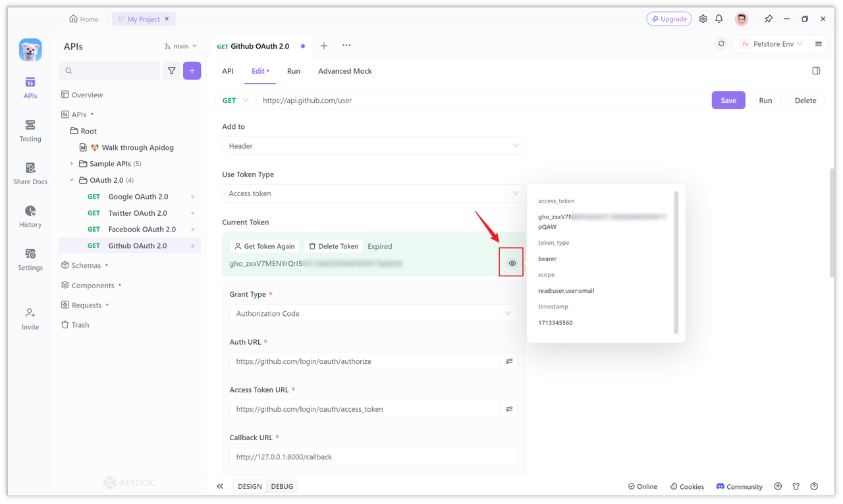Go to the Home tab
This screenshot has height=504, width=843.
[84, 19]
